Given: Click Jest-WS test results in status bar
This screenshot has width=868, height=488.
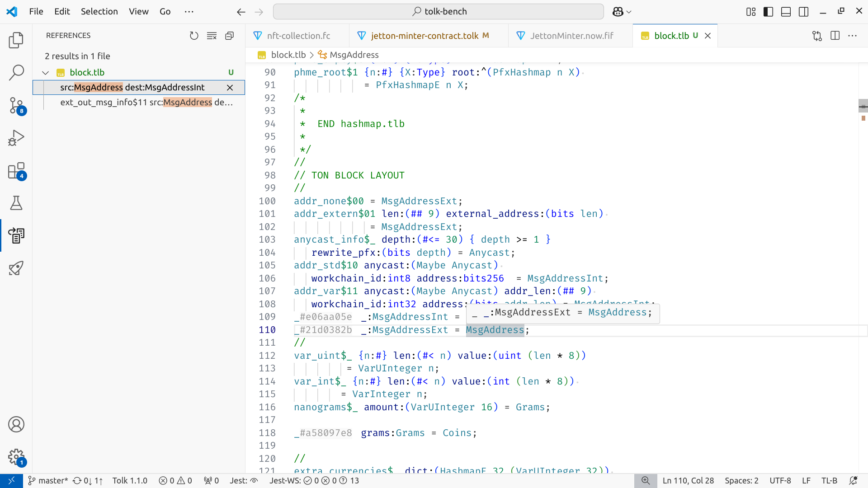Looking at the screenshot, I should [x=314, y=481].
